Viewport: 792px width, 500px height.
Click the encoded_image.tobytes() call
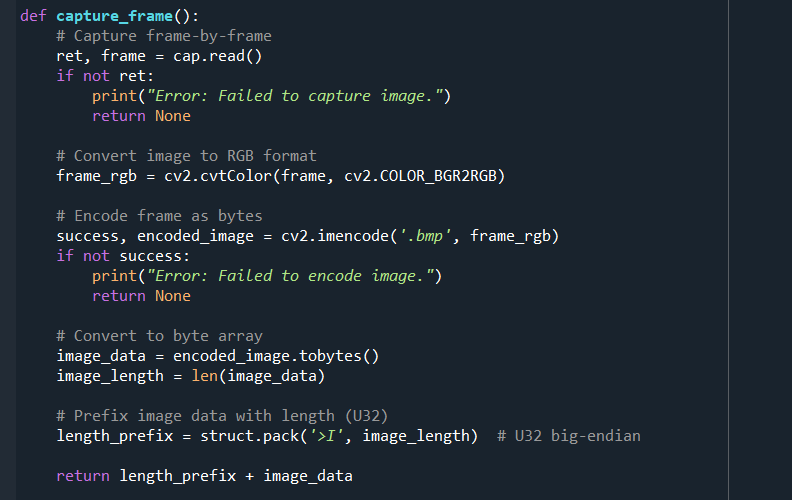(276, 356)
